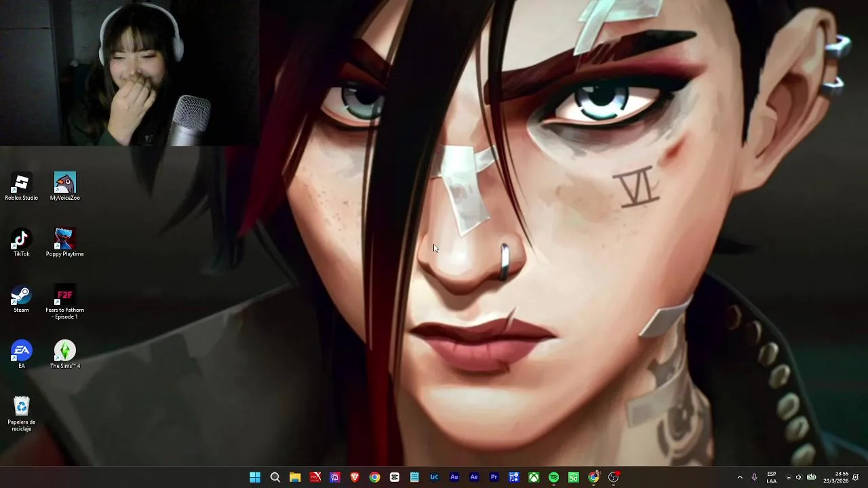This screenshot has height=488, width=868.
Task: Click the purple app icon in taskbar
Action: click(334, 477)
